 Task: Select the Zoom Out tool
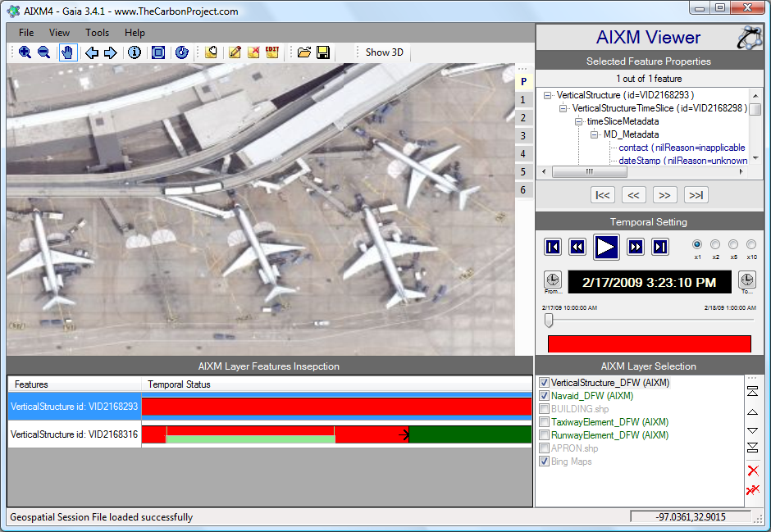tap(43, 52)
